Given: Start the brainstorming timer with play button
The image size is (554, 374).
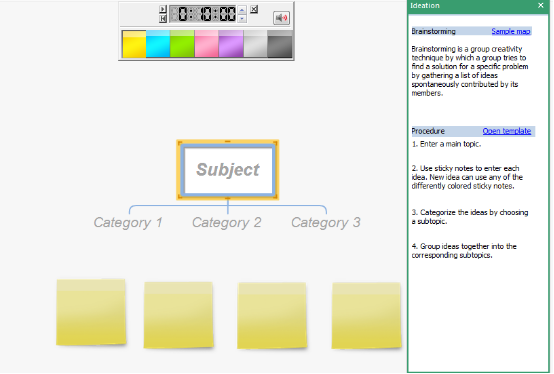Looking at the screenshot, I should (163, 9).
